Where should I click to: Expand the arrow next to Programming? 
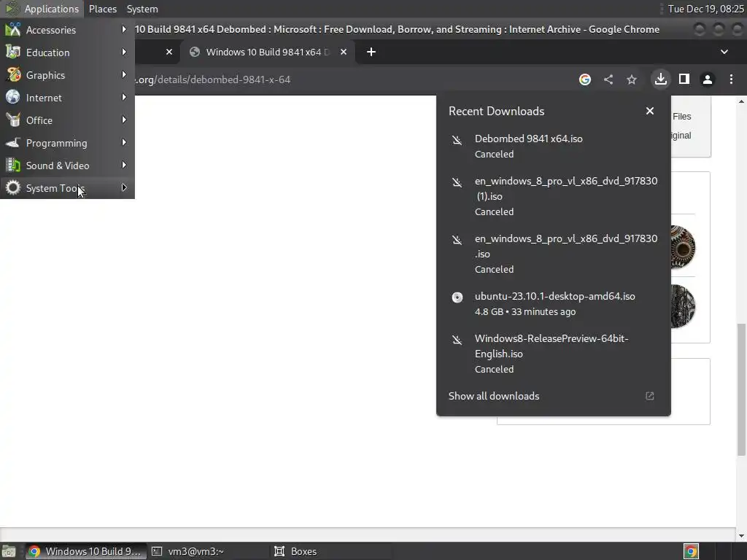(124, 142)
